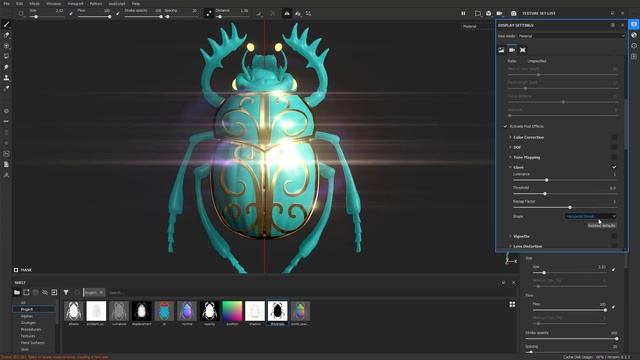
Task: Expand the DOF section
Action: point(510,147)
